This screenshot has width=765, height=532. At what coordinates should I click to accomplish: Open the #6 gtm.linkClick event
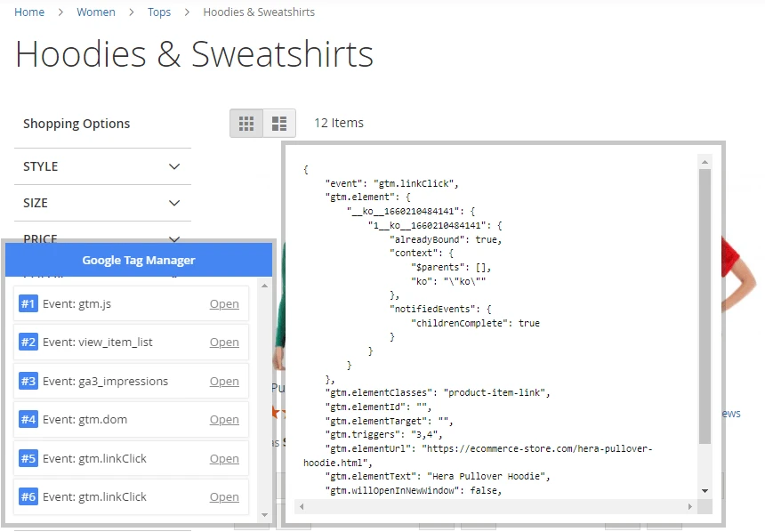tap(224, 497)
